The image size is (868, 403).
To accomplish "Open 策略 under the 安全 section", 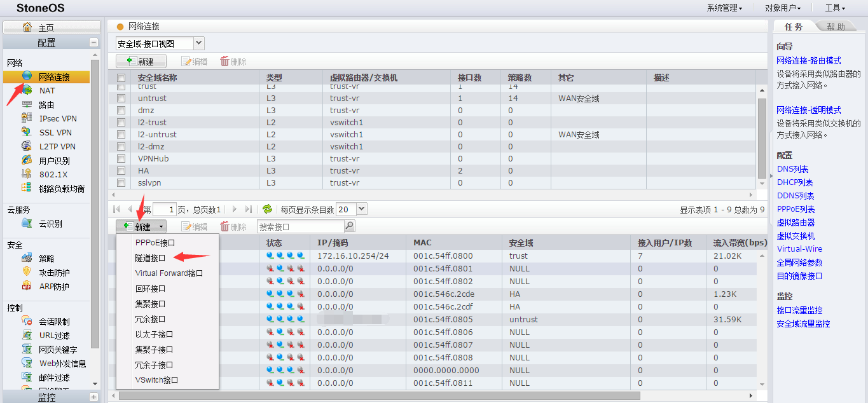I will point(46,259).
